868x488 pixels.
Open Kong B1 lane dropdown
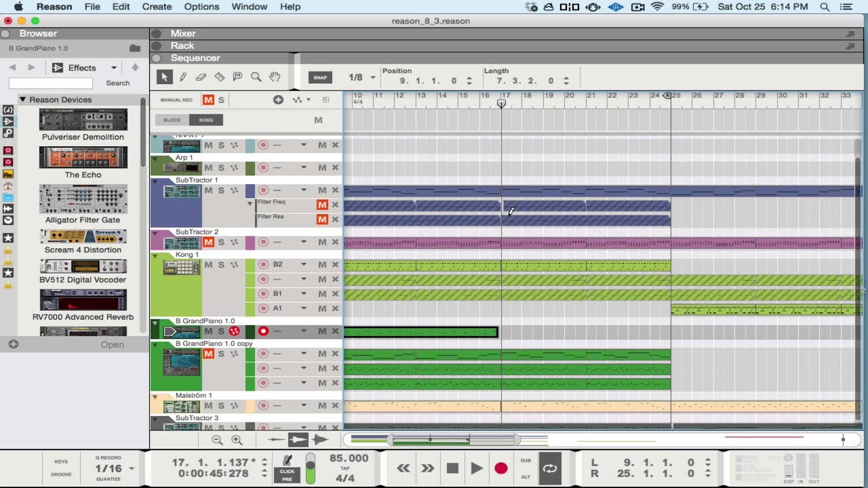304,293
